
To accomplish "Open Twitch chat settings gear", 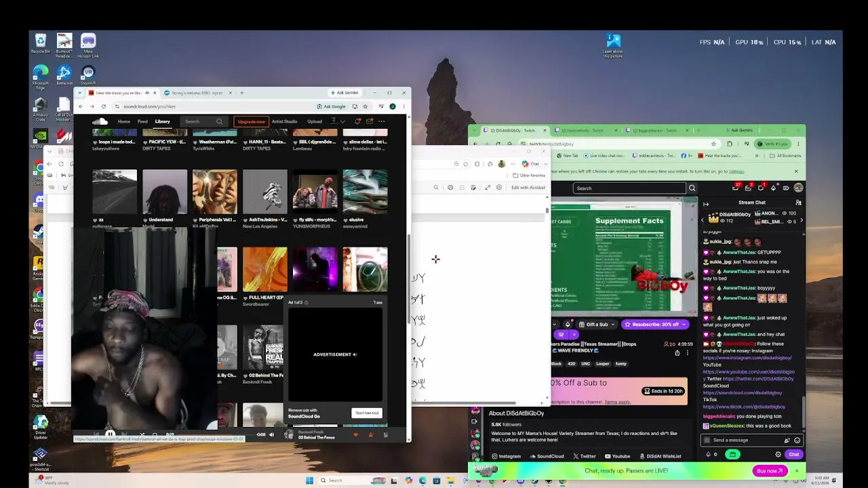I will coord(778,455).
